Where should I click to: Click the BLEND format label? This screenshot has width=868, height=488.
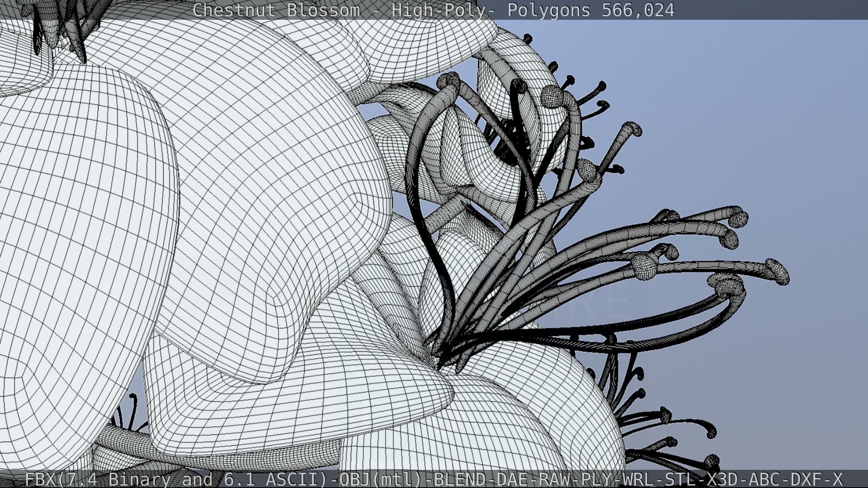(460, 480)
